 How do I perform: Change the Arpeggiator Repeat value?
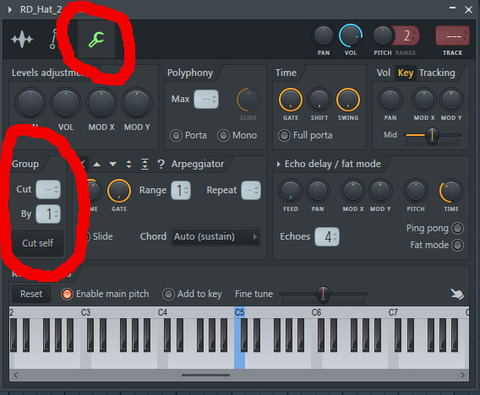pos(251,190)
